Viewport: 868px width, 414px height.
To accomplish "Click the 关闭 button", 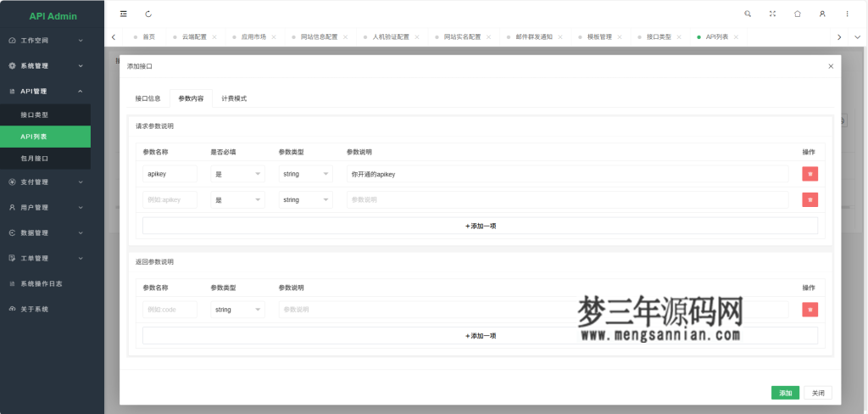I will point(818,393).
